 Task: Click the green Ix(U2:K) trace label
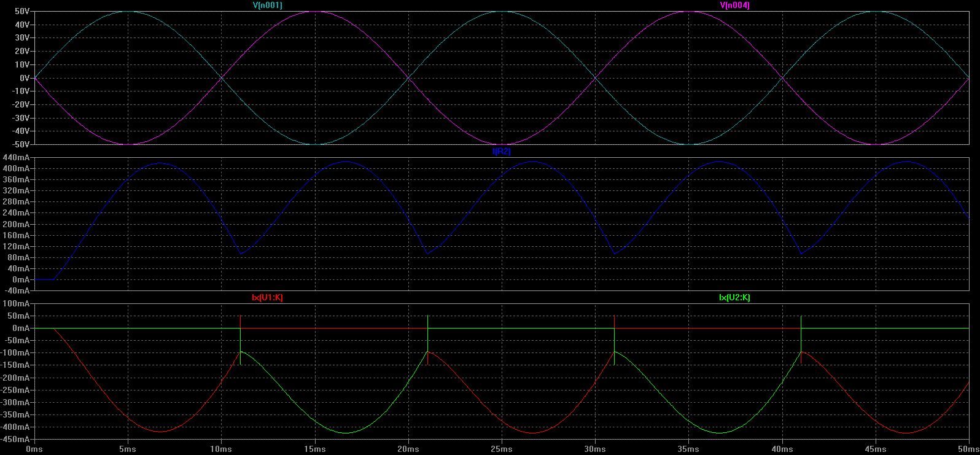pos(734,297)
